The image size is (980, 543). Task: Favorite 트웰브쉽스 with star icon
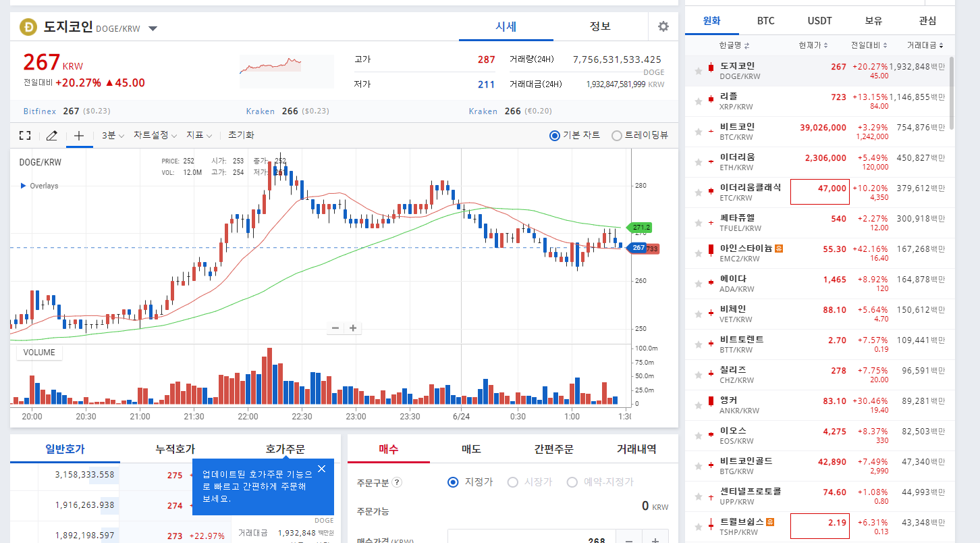tap(699, 527)
